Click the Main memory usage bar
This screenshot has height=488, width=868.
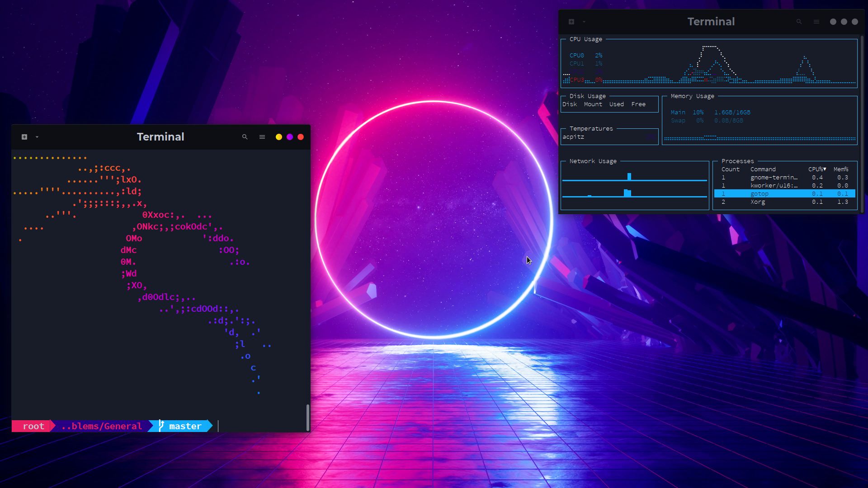coord(705,112)
